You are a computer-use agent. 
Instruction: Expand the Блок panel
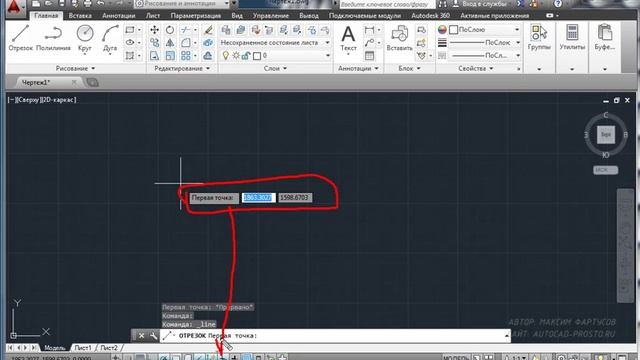point(409,68)
